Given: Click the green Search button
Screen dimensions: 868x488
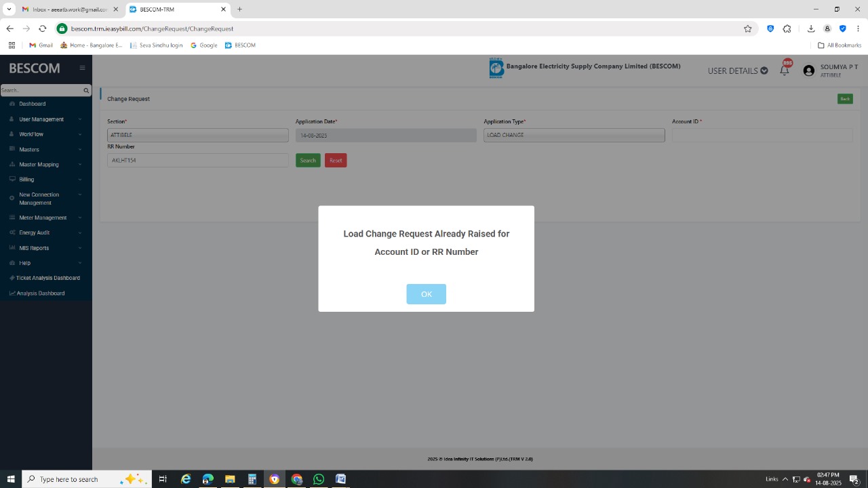Looking at the screenshot, I should point(308,160).
